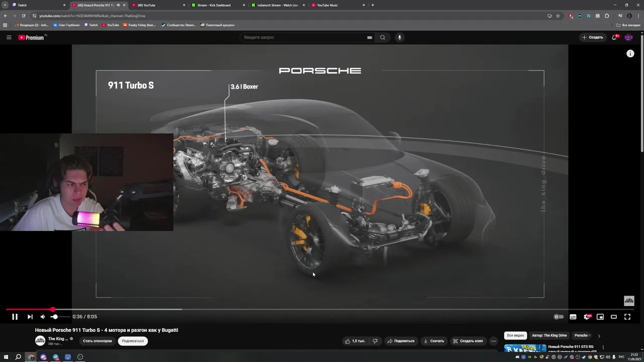Open Понитовый аукцион bookmark
The height and width of the screenshot is (362, 644).
pyautogui.click(x=217, y=25)
